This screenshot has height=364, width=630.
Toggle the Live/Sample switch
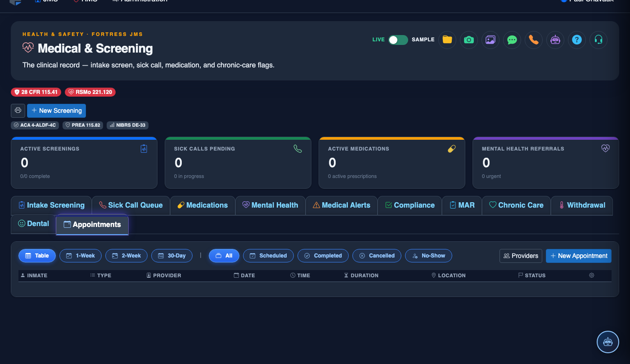click(x=398, y=40)
